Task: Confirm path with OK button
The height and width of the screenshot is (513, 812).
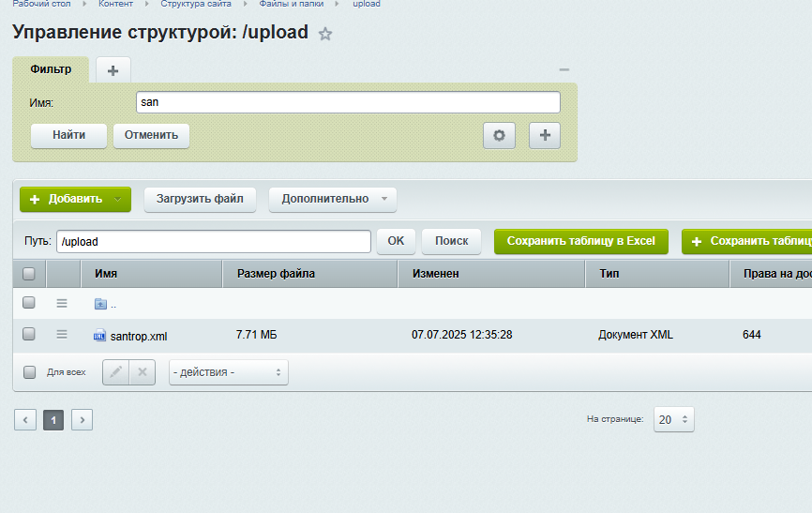Action: (397, 241)
